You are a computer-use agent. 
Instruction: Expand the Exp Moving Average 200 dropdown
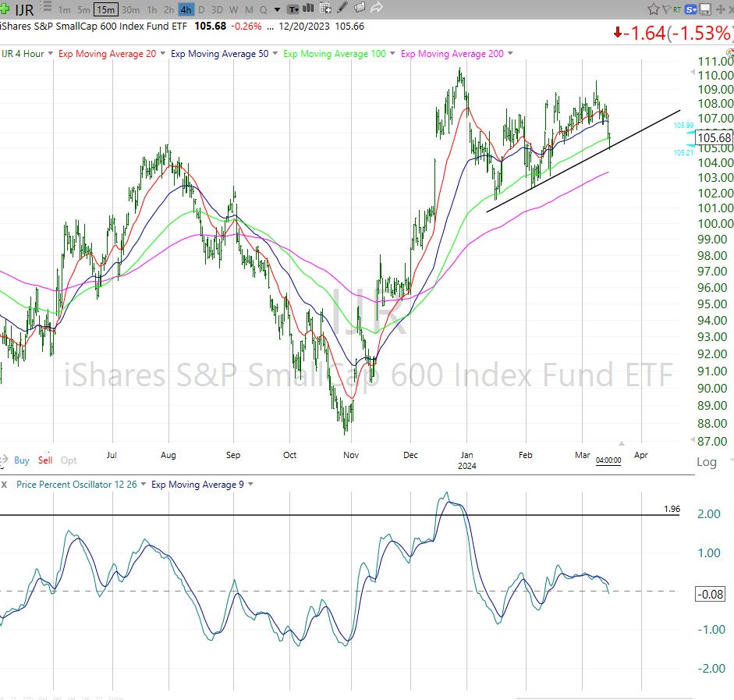(510, 53)
